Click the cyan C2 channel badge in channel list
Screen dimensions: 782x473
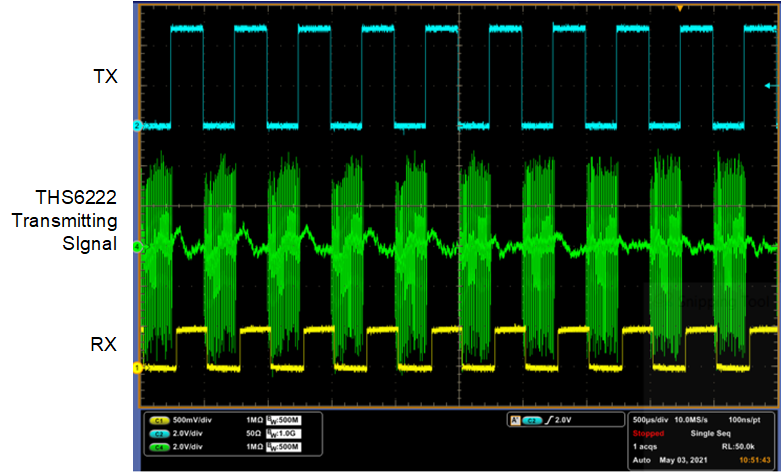point(159,434)
